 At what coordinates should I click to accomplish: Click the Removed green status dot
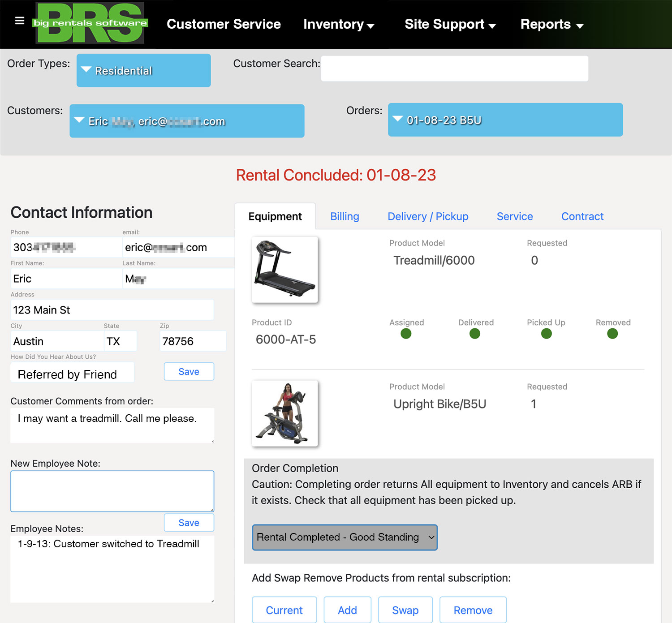612,334
